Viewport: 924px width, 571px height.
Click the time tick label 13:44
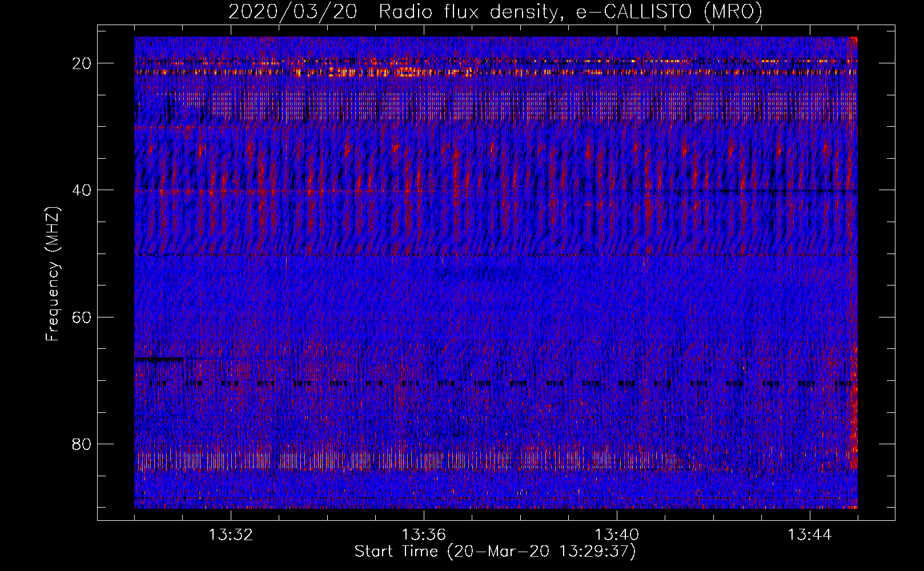(809, 535)
